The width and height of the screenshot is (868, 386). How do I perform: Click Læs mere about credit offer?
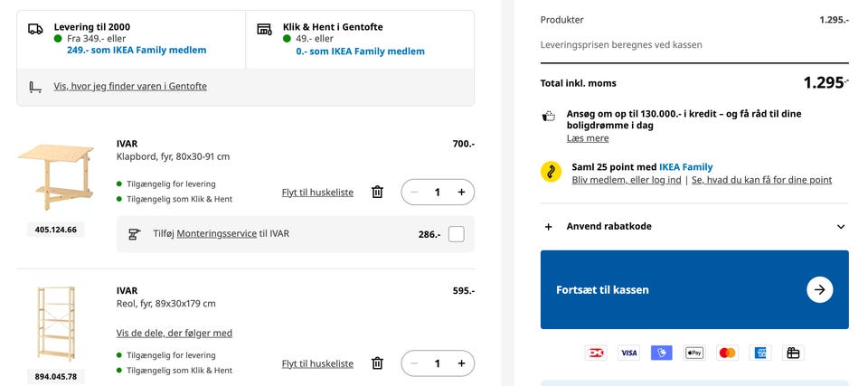[x=588, y=138]
